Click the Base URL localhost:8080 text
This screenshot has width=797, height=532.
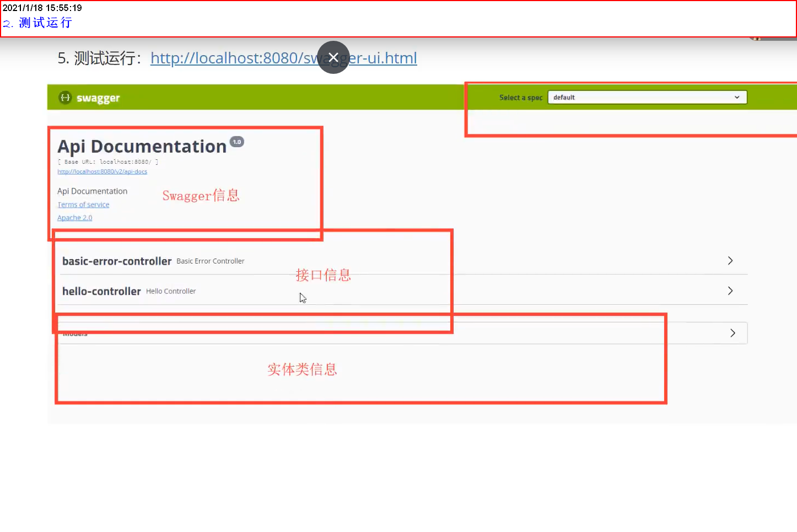coord(108,162)
